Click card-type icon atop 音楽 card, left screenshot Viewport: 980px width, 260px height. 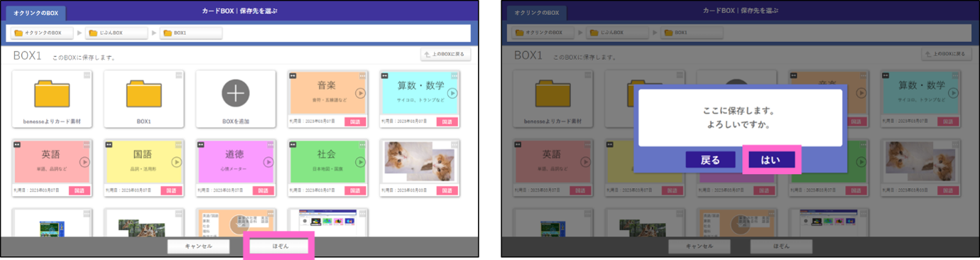[x=293, y=75]
